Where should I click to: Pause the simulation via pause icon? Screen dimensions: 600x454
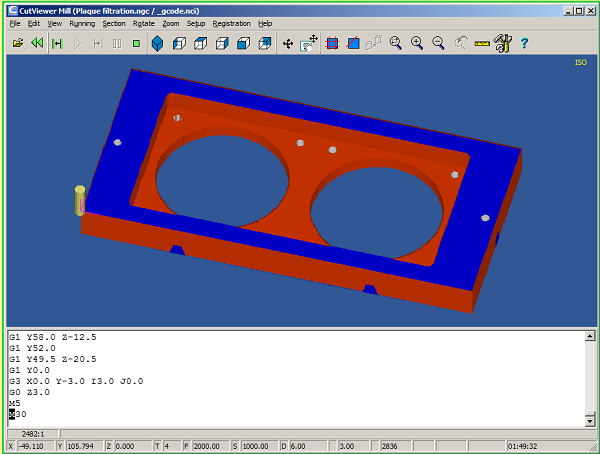click(x=117, y=43)
